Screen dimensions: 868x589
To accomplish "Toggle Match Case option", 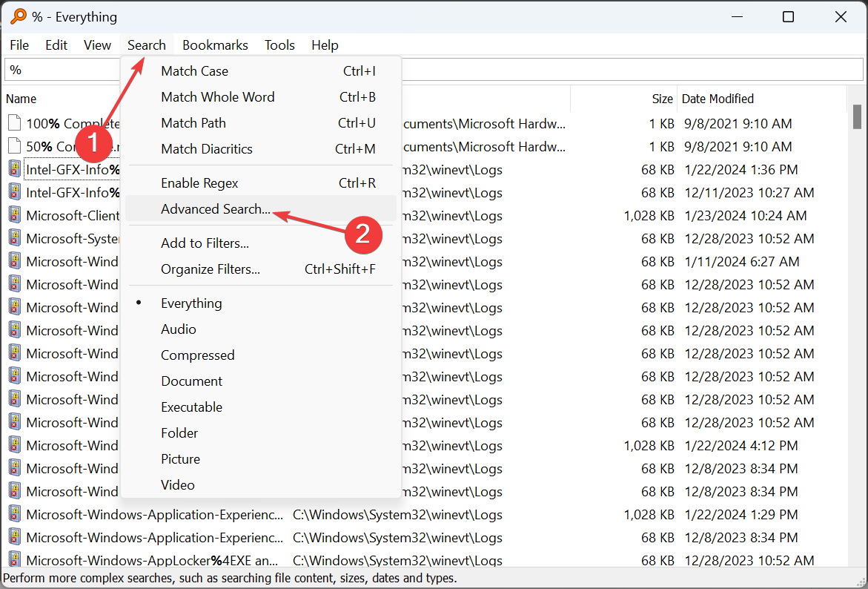I will [194, 71].
